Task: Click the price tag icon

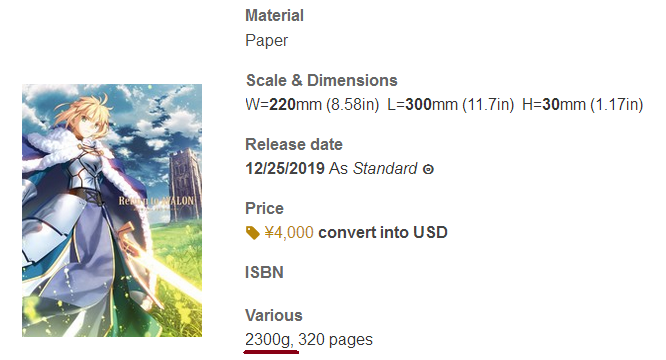Action: click(x=253, y=233)
